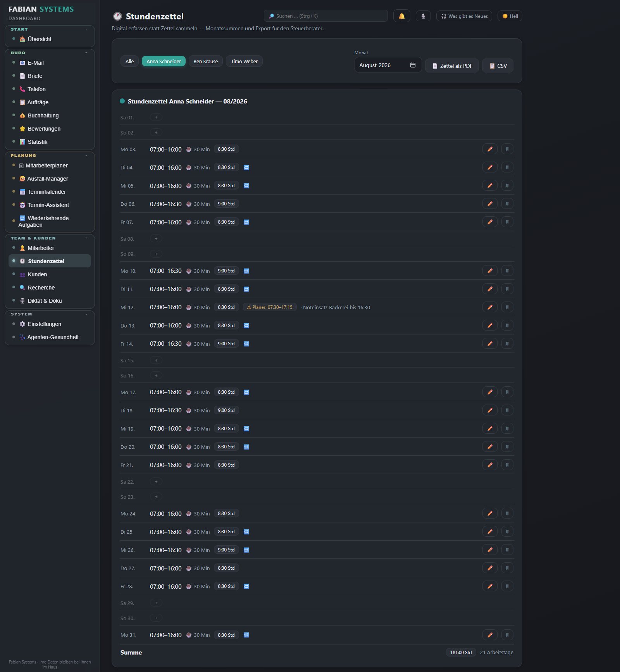Add entry for Sa 22.
This screenshot has height=672, width=620.
(x=156, y=482)
